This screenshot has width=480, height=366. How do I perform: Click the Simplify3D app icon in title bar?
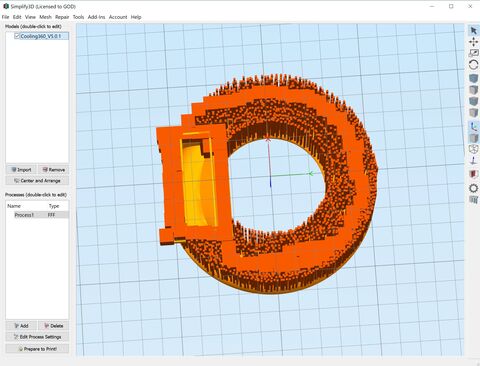coord(6,6)
